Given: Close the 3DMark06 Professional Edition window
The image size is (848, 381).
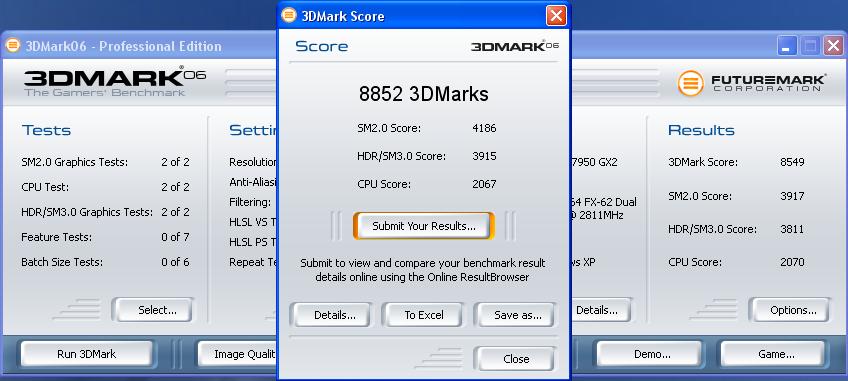Looking at the screenshot, I should [833, 46].
